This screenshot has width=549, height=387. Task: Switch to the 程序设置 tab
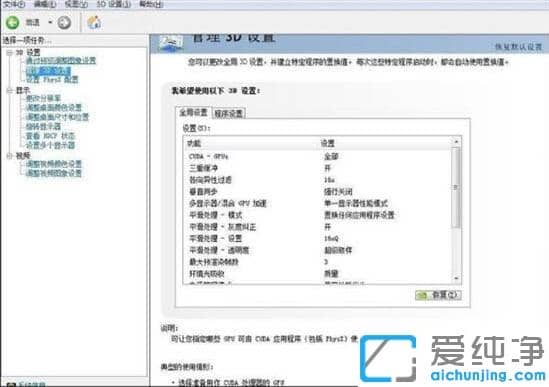pos(229,113)
